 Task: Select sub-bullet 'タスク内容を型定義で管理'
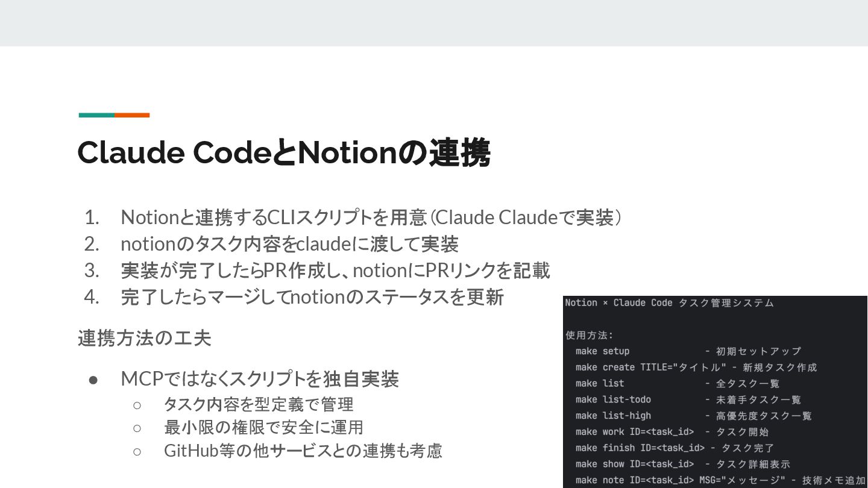(x=259, y=404)
